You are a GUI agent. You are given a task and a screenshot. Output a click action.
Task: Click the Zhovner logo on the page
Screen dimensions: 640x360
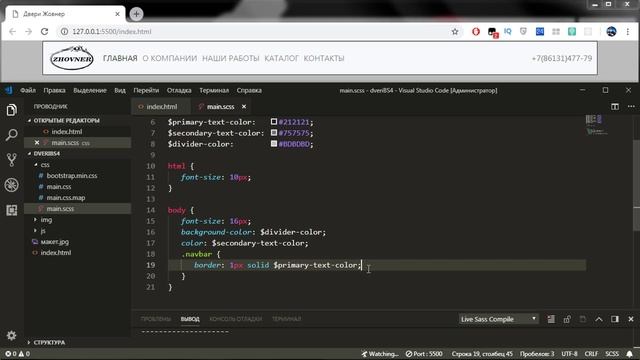point(72,58)
